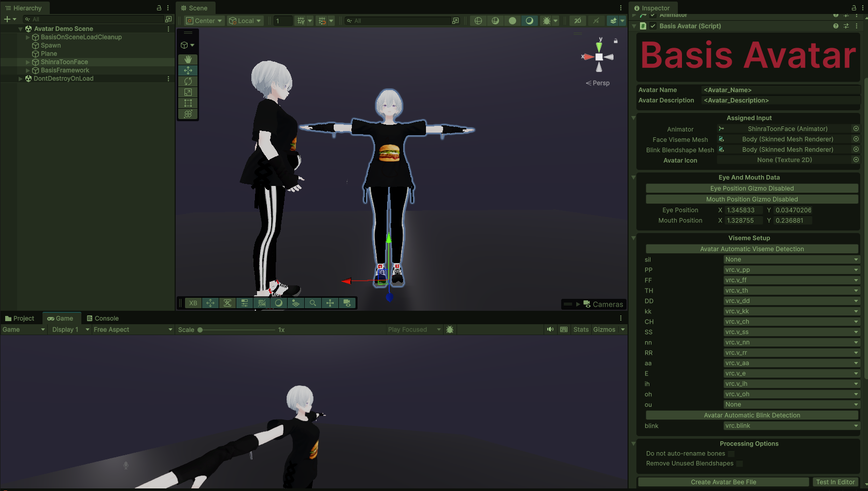Check Remove Unused Blendshapes option
The height and width of the screenshot is (491, 868).
(x=739, y=464)
